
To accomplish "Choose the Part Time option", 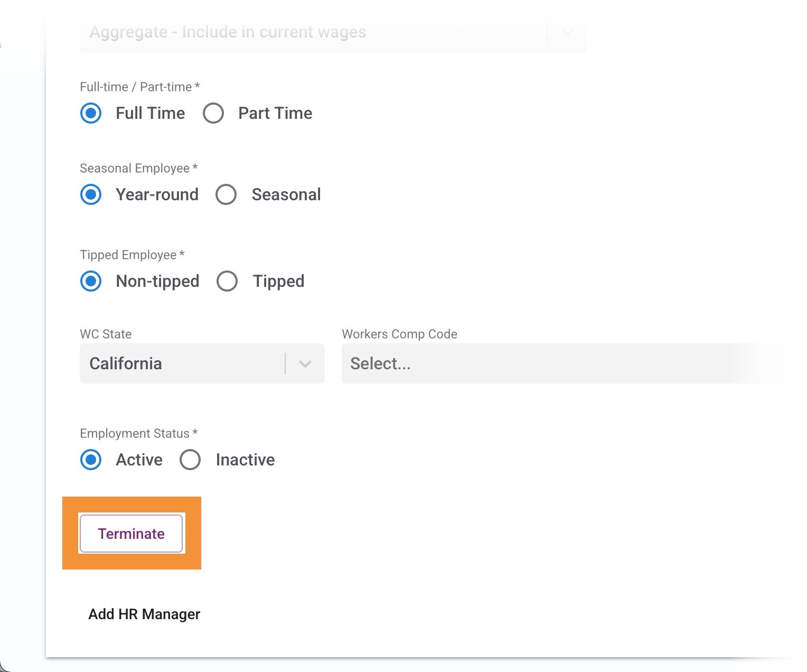I will (213, 114).
